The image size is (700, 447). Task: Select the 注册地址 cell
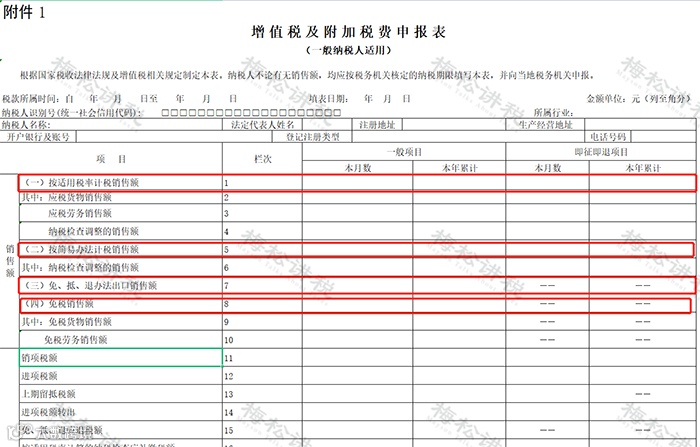(377, 125)
